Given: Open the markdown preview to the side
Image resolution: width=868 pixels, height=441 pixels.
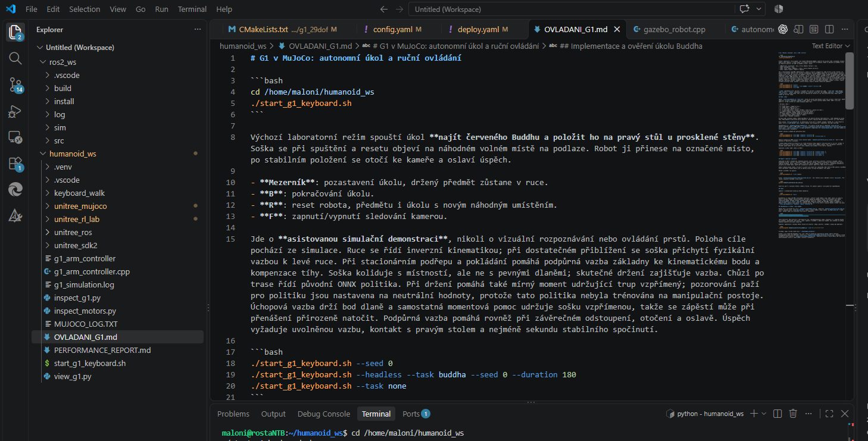Looking at the screenshot, I should click(x=798, y=29).
